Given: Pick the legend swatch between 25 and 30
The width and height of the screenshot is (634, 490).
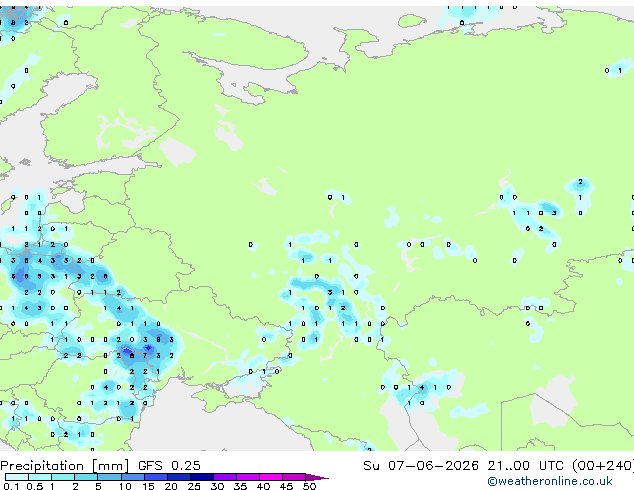Looking at the screenshot, I should click(202, 477).
